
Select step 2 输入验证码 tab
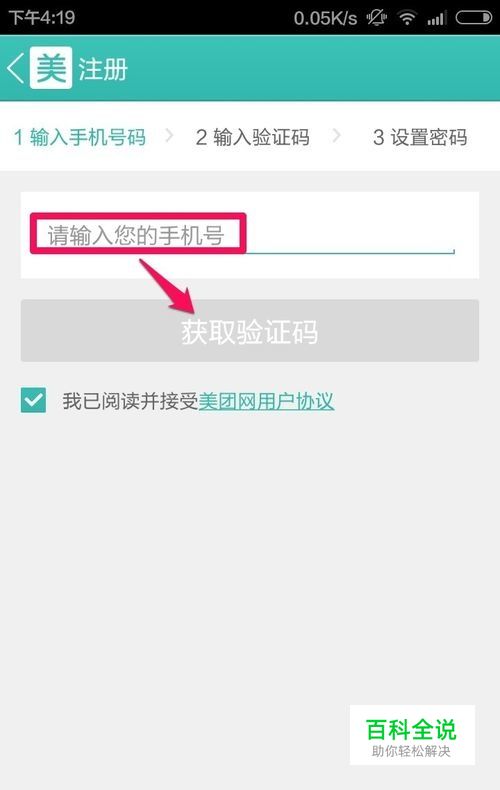point(253,137)
